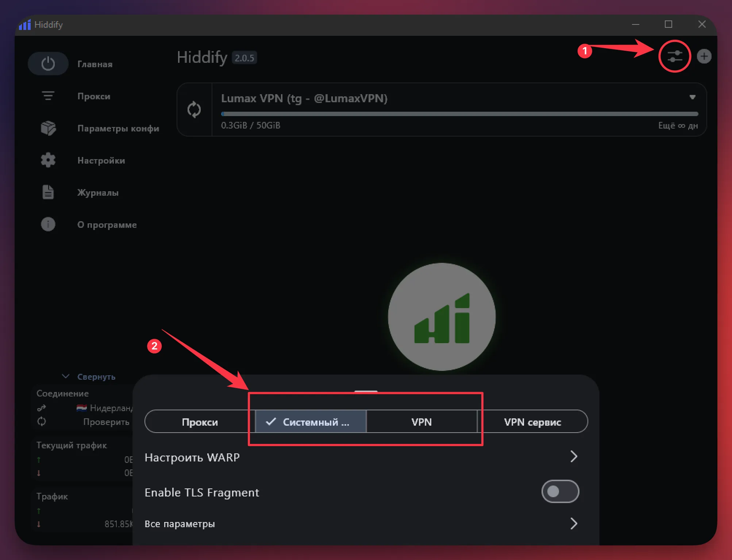
Task: Minimize the Hiddify window
Action: (x=636, y=24)
